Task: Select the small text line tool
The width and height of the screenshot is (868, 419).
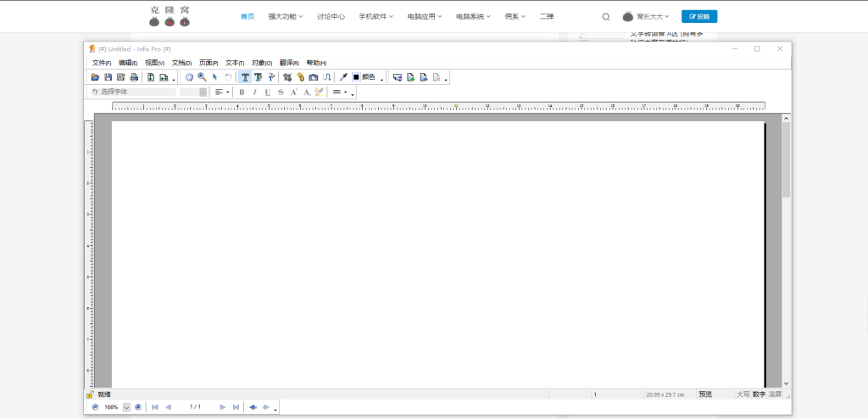Action: click(270, 77)
